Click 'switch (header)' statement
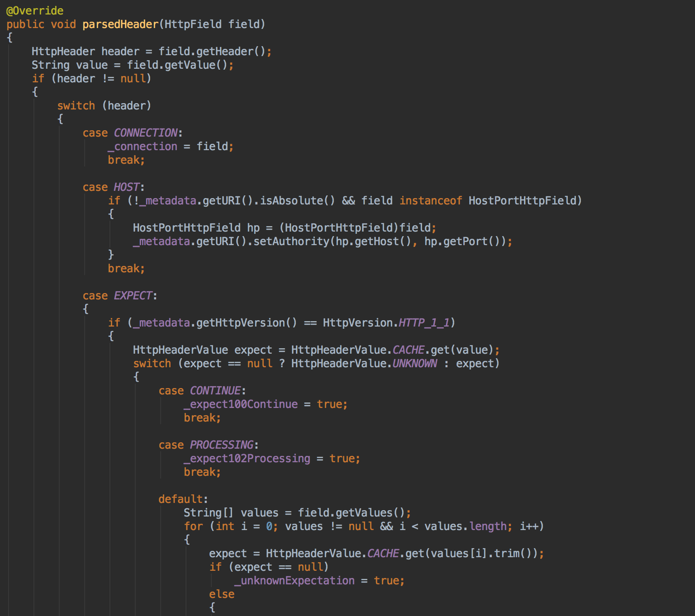The height and width of the screenshot is (616, 695). tap(104, 105)
